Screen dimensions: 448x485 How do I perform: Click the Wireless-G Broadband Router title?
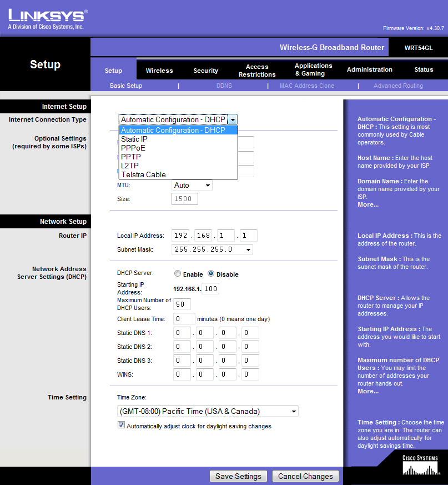coord(332,47)
